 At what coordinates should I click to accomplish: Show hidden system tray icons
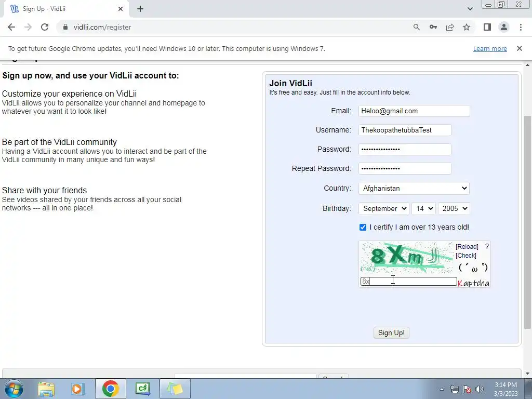click(442, 389)
